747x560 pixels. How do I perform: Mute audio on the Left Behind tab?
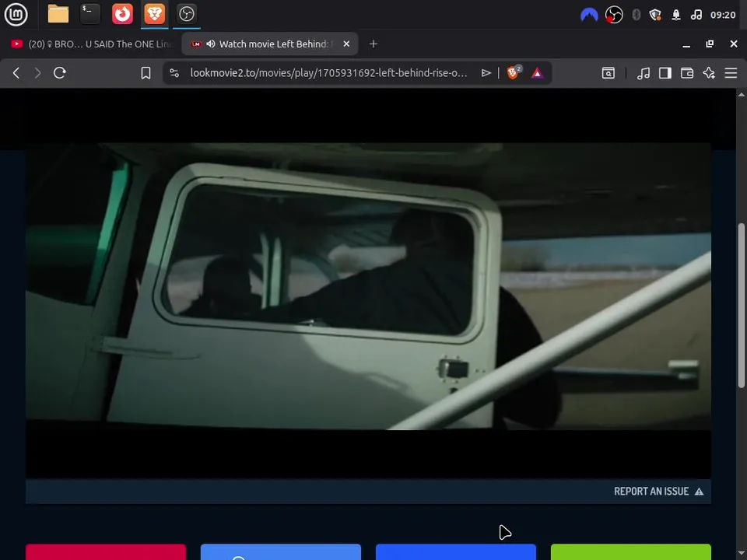211,44
